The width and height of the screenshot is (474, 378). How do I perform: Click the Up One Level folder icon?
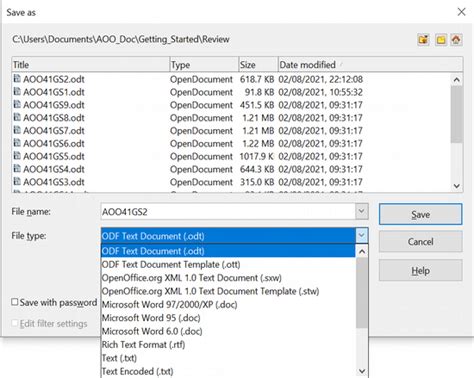(424, 40)
